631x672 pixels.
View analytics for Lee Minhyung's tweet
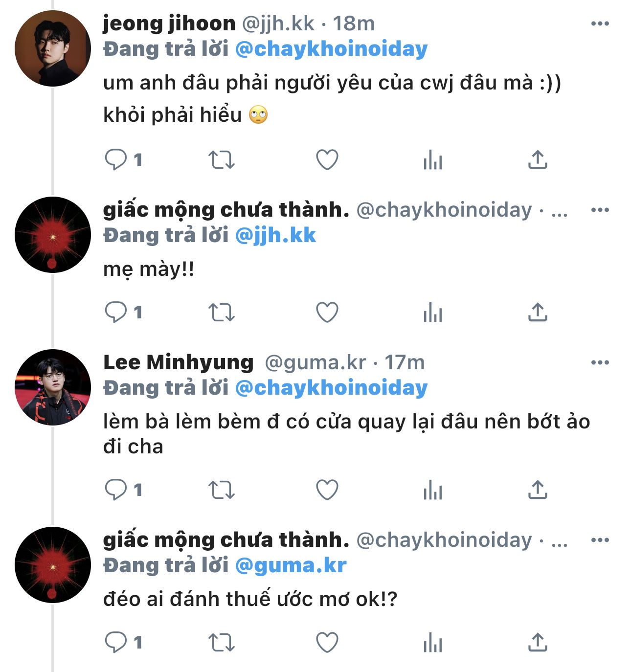433,490
